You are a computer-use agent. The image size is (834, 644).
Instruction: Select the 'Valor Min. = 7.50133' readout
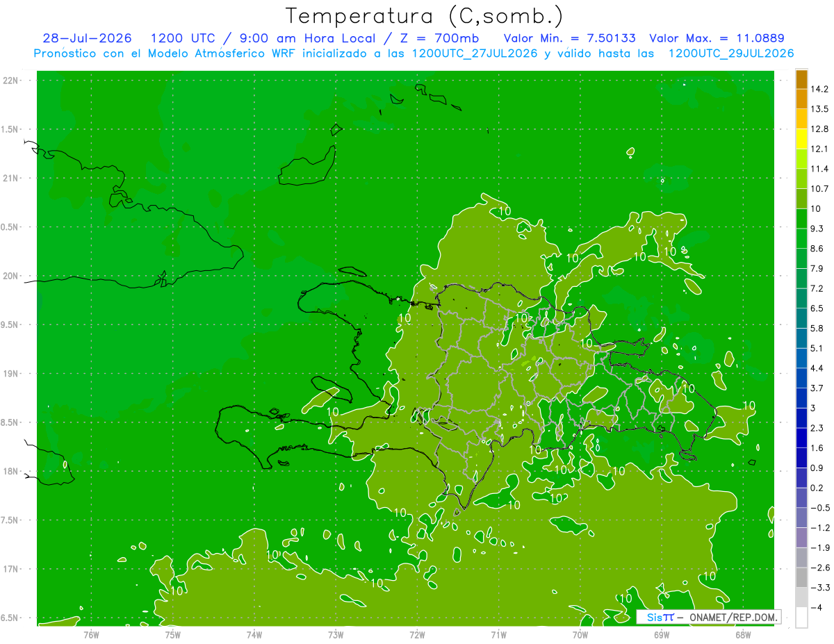pos(569,38)
